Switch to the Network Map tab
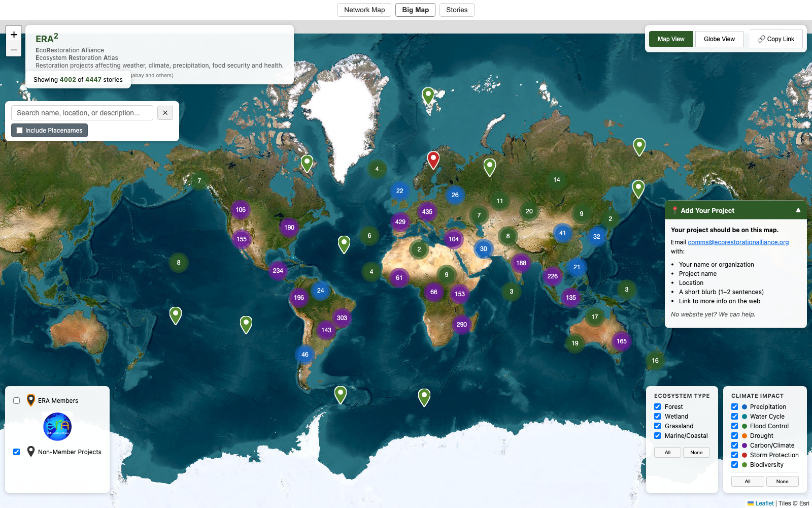This screenshot has height=508, width=812. (364, 10)
